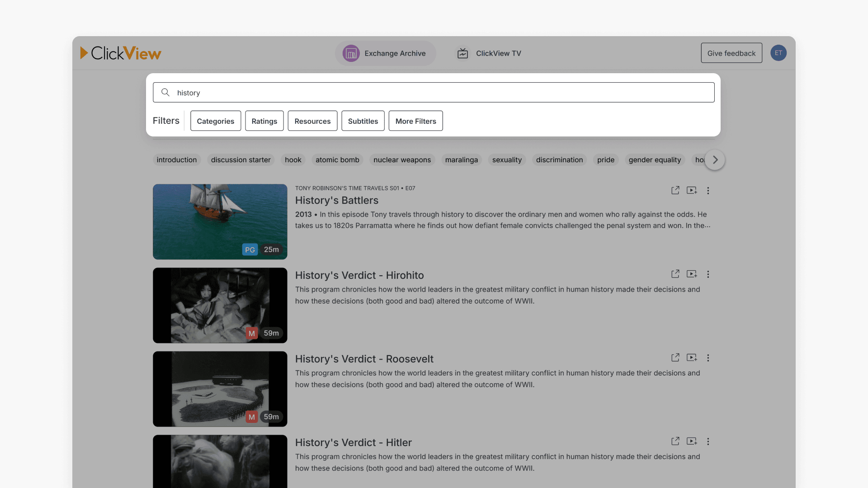Open the Categories filter dropdown

point(215,121)
